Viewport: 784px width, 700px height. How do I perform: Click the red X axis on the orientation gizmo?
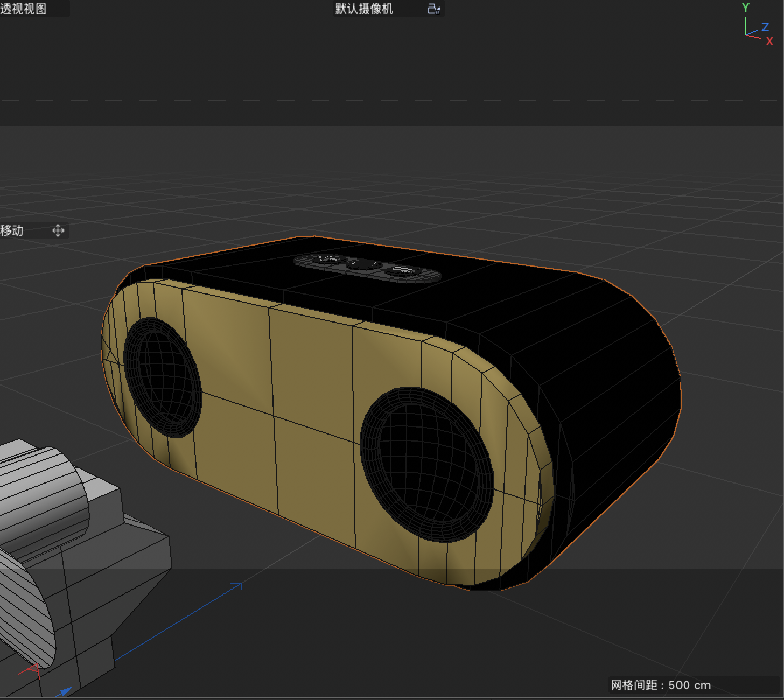(770, 41)
